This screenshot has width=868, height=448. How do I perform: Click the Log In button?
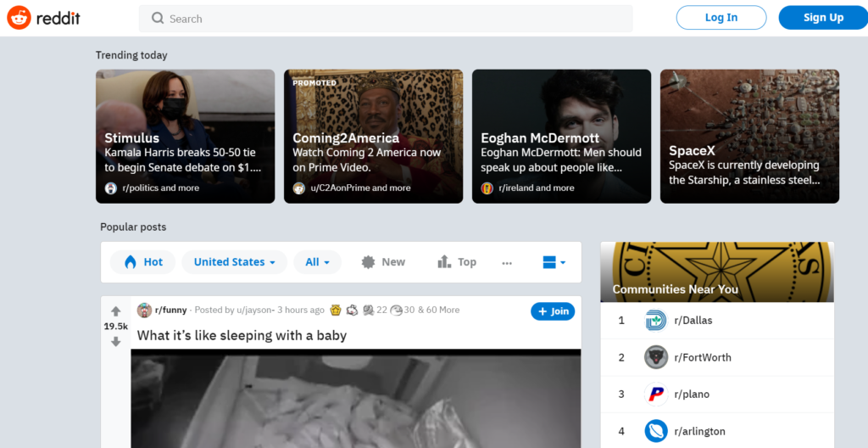(721, 18)
